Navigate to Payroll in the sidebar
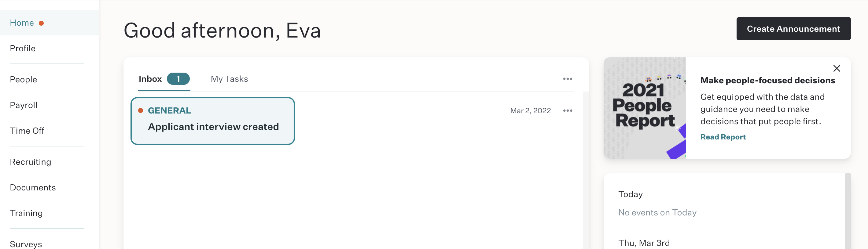Screen dimensions: 868x249 tap(24, 105)
